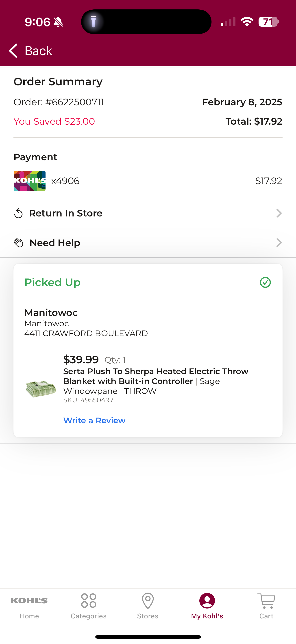Tap the green Picked Up checkmark
Image resolution: width=296 pixels, height=644 pixels.
tap(265, 282)
